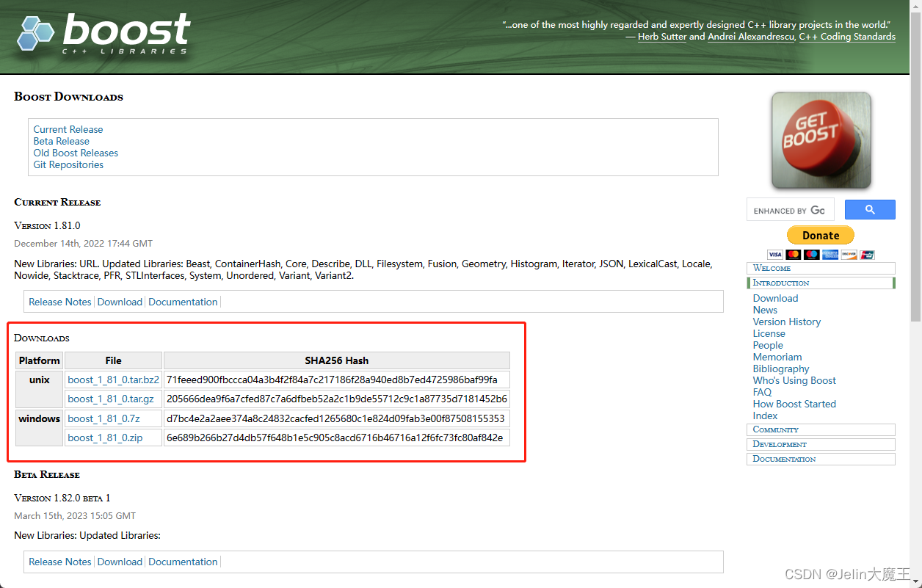The width and height of the screenshot is (922, 588).
Task: Open the Git Repositories link
Action: pyautogui.click(x=68, y=164)
